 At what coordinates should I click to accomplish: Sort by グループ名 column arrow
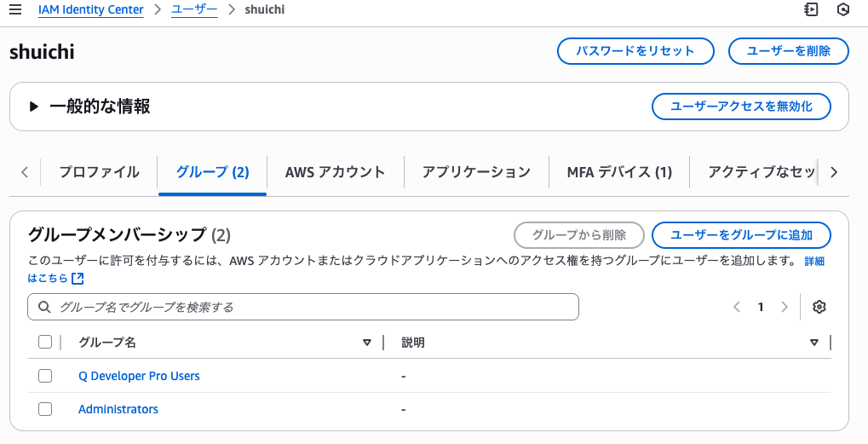pos(367,343)
